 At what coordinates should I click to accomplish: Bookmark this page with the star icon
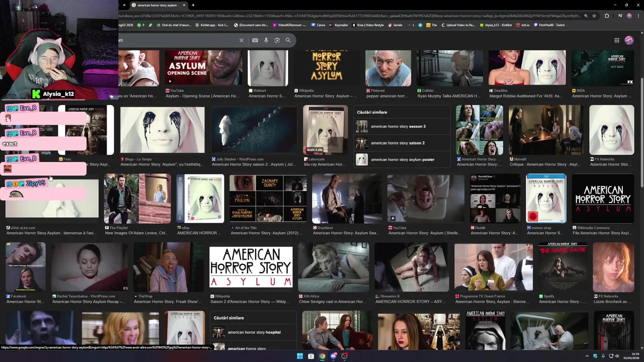pyautogui.click(x=594, y=16)
